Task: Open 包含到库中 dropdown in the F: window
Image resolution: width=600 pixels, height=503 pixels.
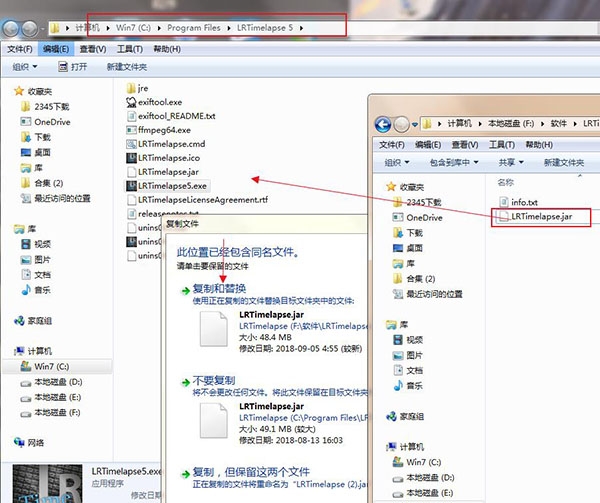Action: pos(454,163)
